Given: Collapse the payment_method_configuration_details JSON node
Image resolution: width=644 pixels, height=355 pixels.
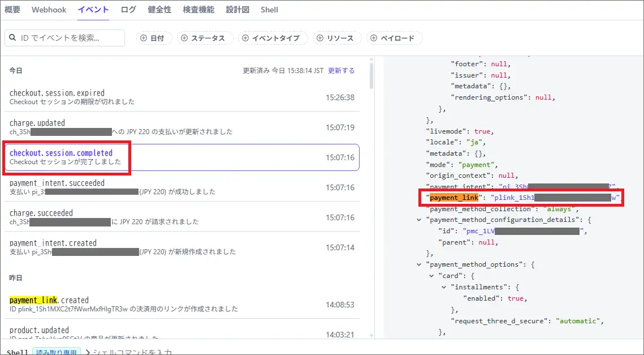Looking at the screenshot, I should 419,220.
